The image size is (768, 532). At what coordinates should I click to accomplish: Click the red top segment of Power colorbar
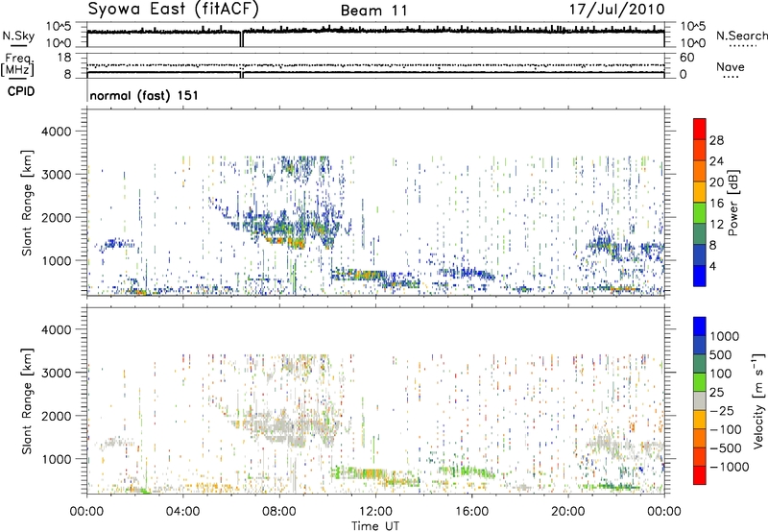point(700,129)
